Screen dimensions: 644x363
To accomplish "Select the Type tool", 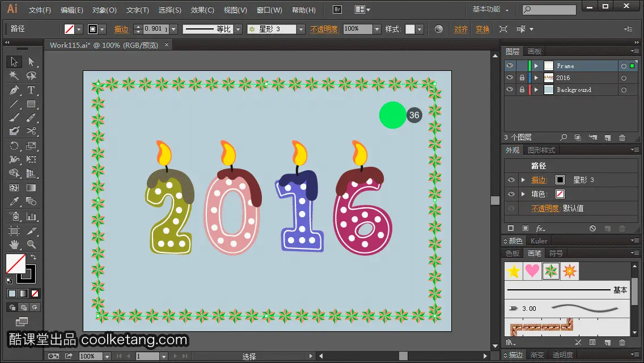I will [x=31, y=90].
